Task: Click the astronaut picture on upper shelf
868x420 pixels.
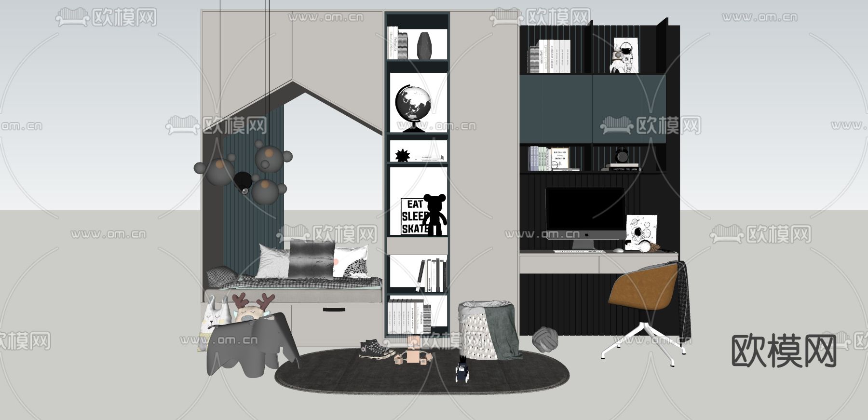Action: coord(625,55)
